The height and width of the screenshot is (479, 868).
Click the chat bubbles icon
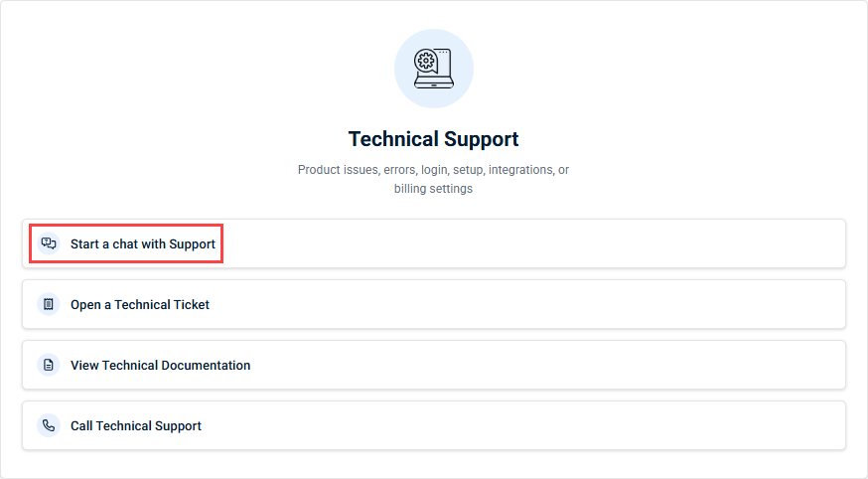pyautogui.click(x=49, y=243)
